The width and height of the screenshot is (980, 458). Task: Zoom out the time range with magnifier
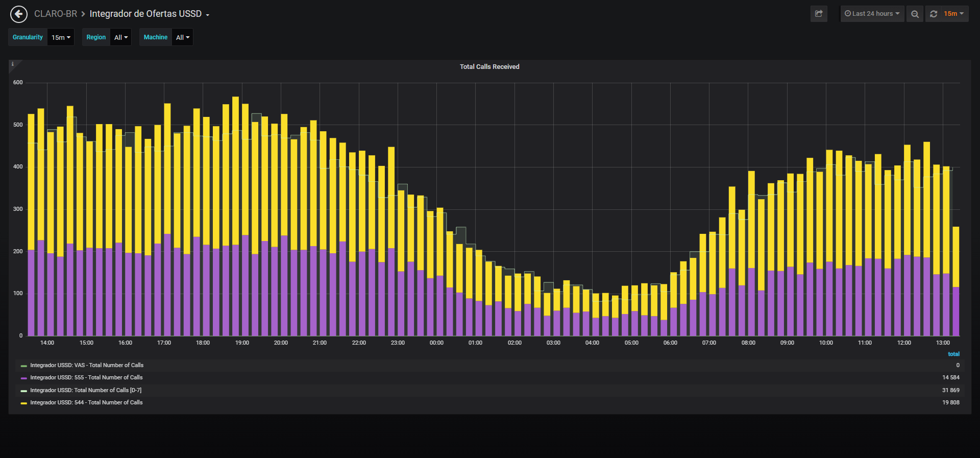[915, 14]
